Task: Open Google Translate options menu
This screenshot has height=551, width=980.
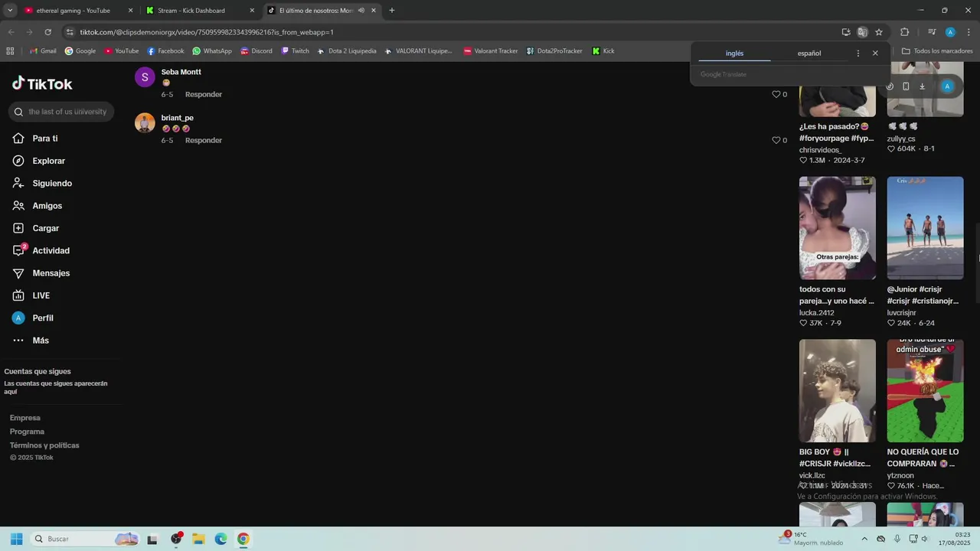Action: pyautogui.click(x=857, y=54)
